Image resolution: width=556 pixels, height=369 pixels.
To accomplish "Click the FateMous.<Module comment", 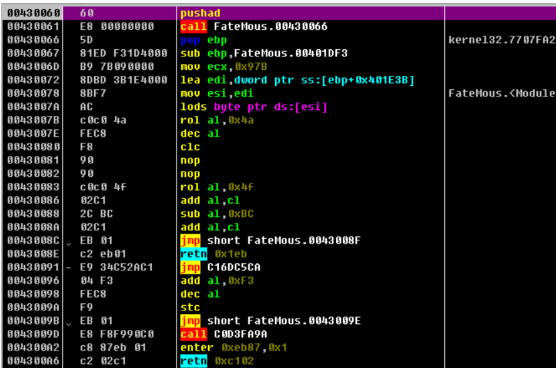I will tap(502, 94).
